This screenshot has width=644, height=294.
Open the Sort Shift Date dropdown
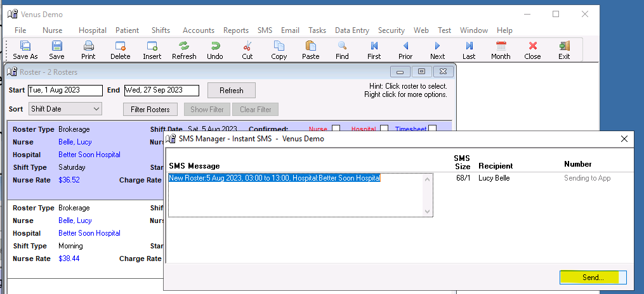(x=65, y=109)
